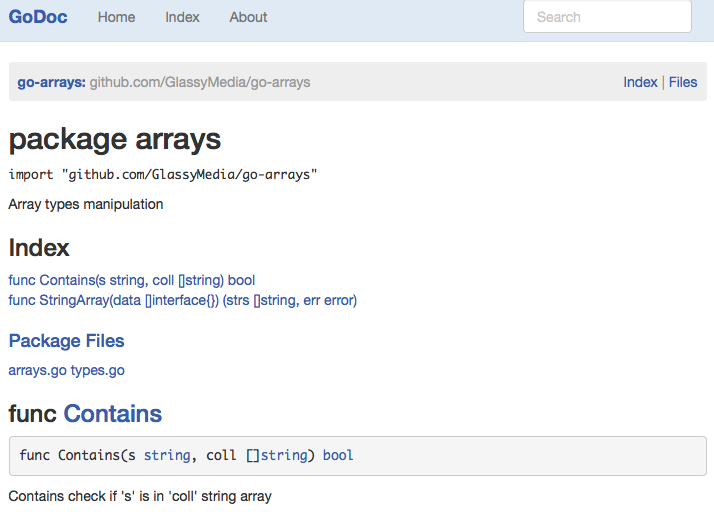Screen dimensions: 714x523
Task: Open func StringArray index link
Action: 183,300
